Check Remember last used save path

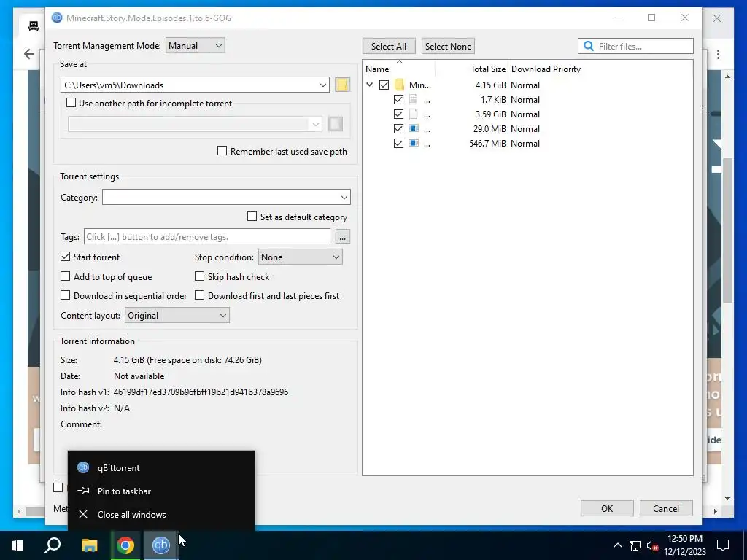click(x=222, y=151)
